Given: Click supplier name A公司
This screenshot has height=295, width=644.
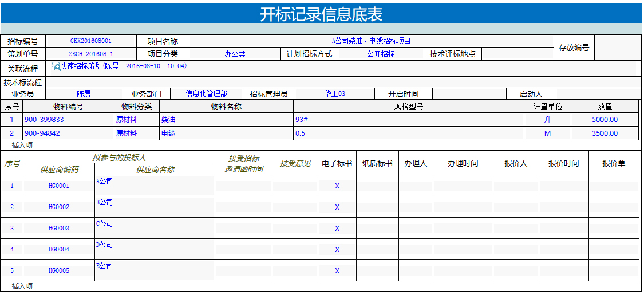Looking at the screenshot, I should point(104,181).
